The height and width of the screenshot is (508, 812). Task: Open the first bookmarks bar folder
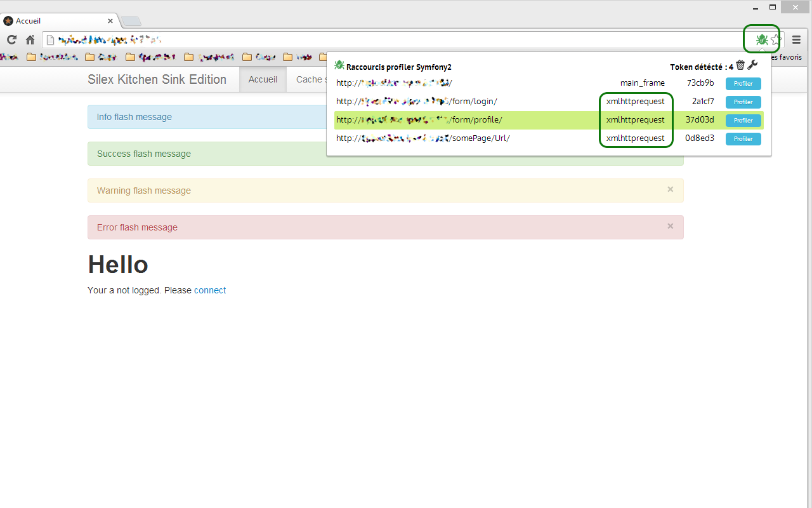pos(31,57)
